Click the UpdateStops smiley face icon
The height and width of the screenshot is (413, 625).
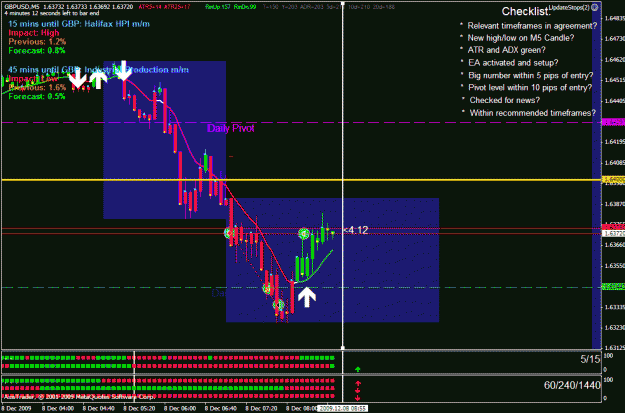(x=595, y=7)
